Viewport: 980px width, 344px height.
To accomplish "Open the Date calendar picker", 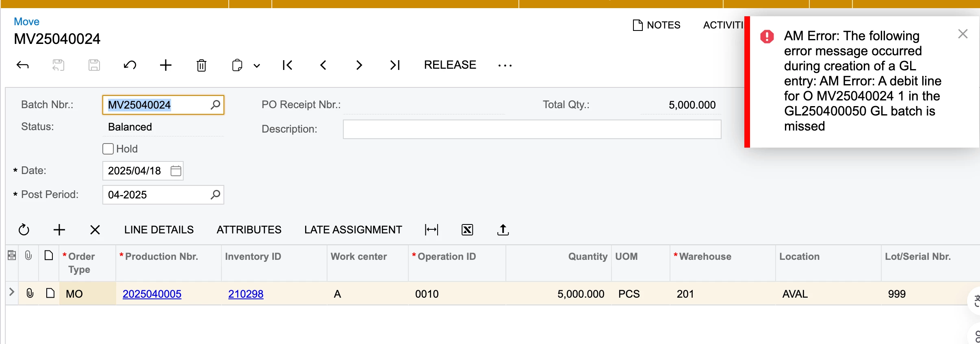I will 176,171.
